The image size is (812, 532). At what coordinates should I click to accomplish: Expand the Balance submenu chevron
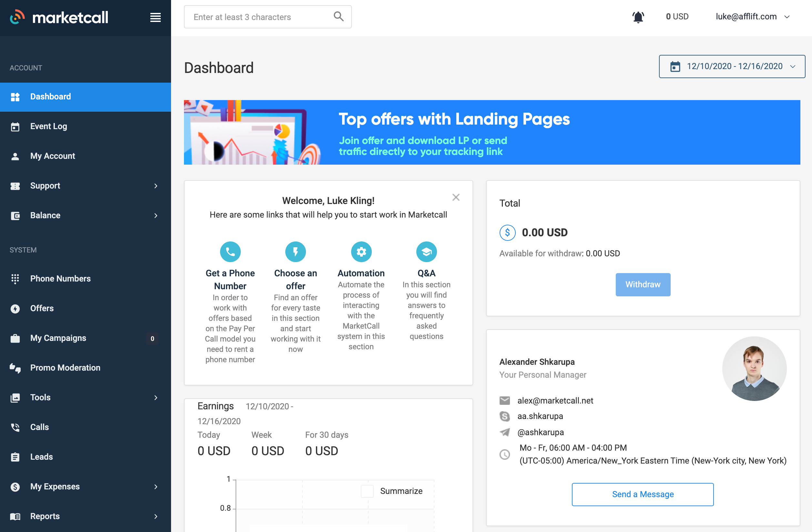(156, 216)
